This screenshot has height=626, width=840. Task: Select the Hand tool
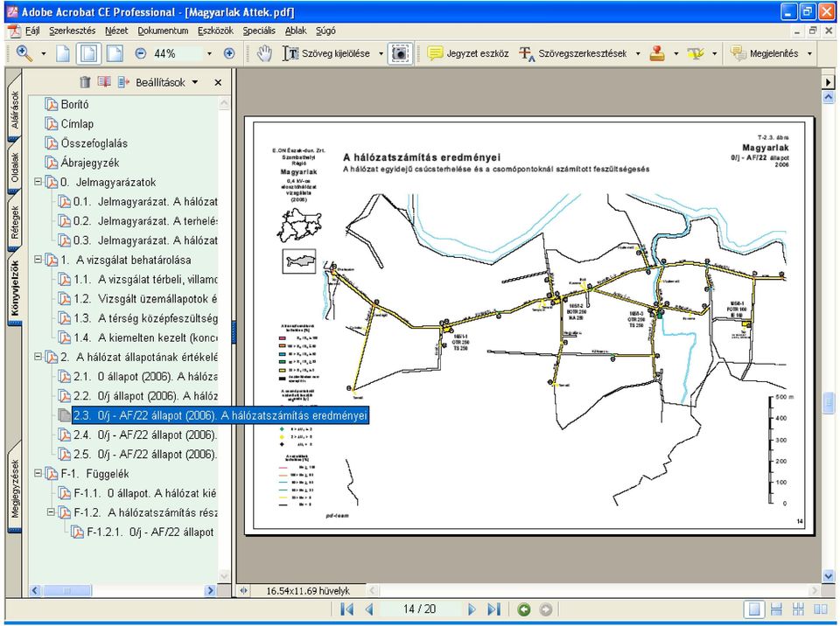263,53
